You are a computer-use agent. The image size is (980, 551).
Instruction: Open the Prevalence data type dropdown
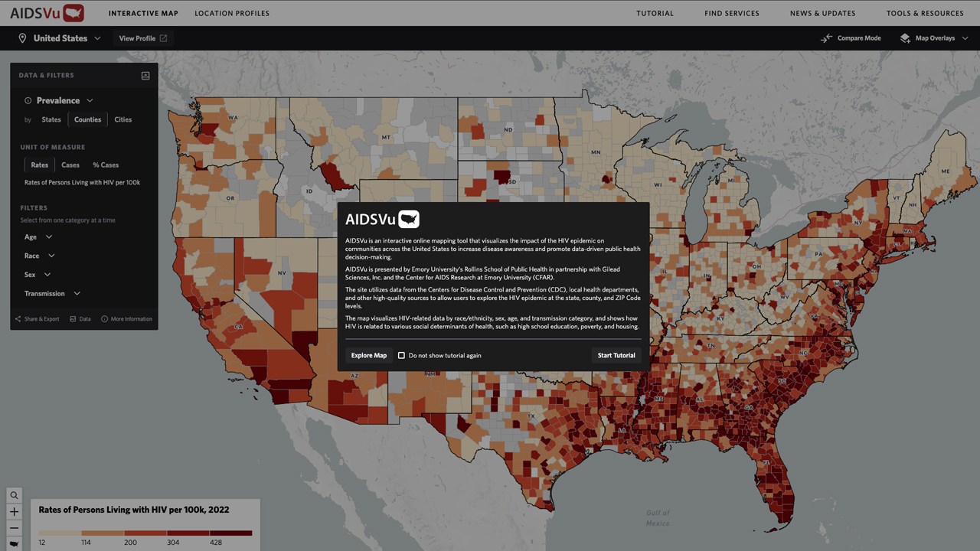coord(64,100)
